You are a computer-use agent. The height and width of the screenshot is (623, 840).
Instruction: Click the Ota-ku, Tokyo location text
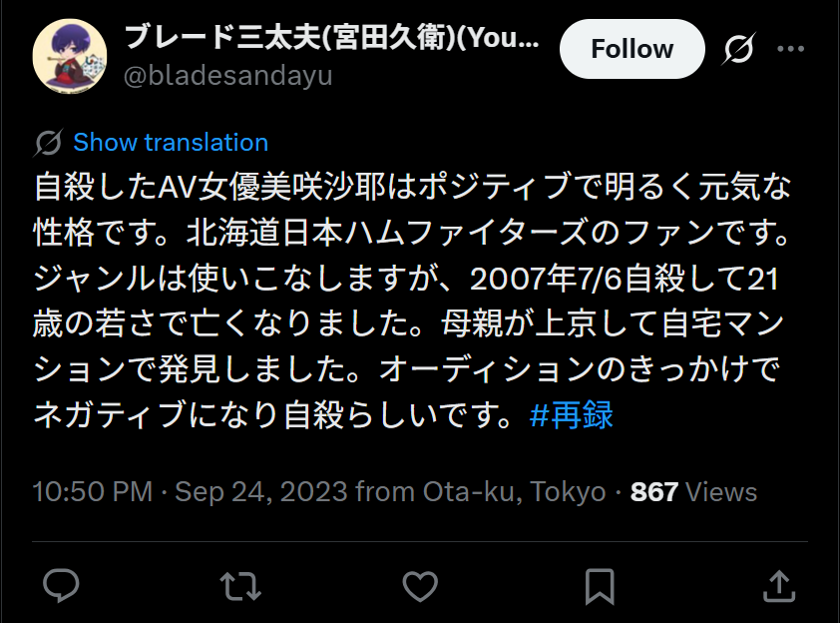[x=514, y=492]
